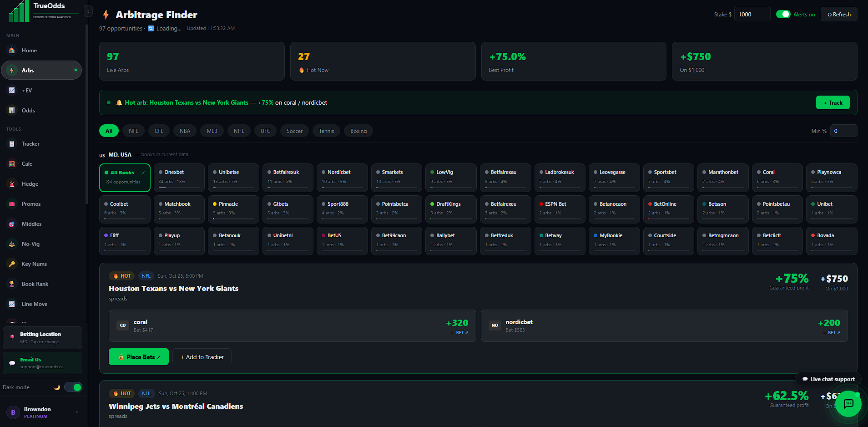
Task: Collapse the sidebar with the chevron
Action: [88, 11]
